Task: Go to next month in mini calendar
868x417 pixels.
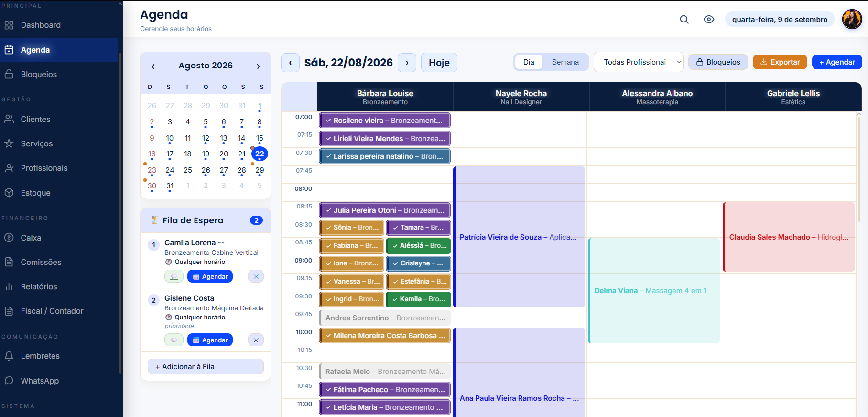Action: pos(258,66)
